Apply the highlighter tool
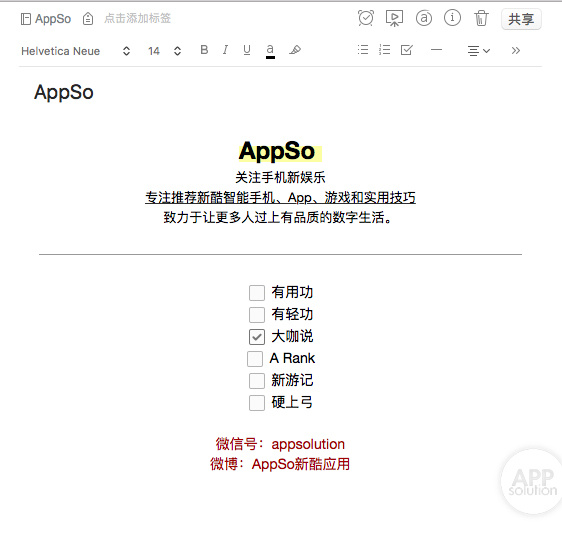This screenshot has width=562, height=560. 295,50
